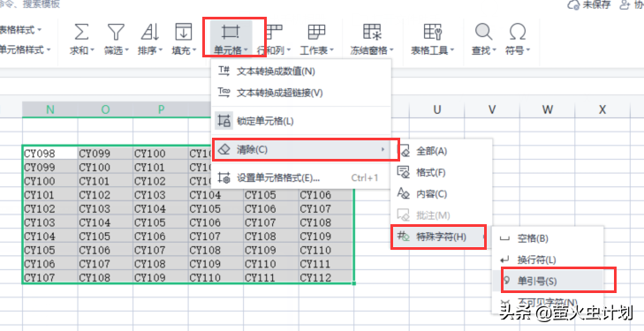
Task: Click the Fill (填充) icon
Action: point(184,32)
